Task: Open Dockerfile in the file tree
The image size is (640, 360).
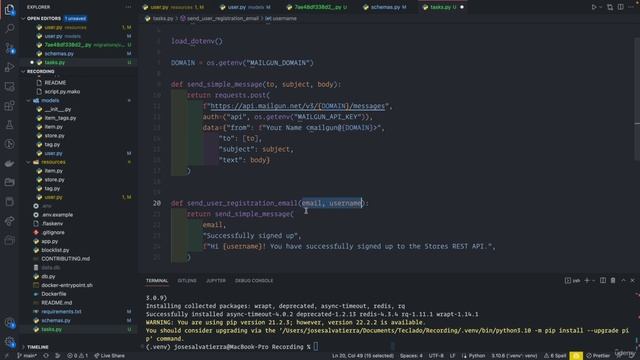Action: (53, 294)
